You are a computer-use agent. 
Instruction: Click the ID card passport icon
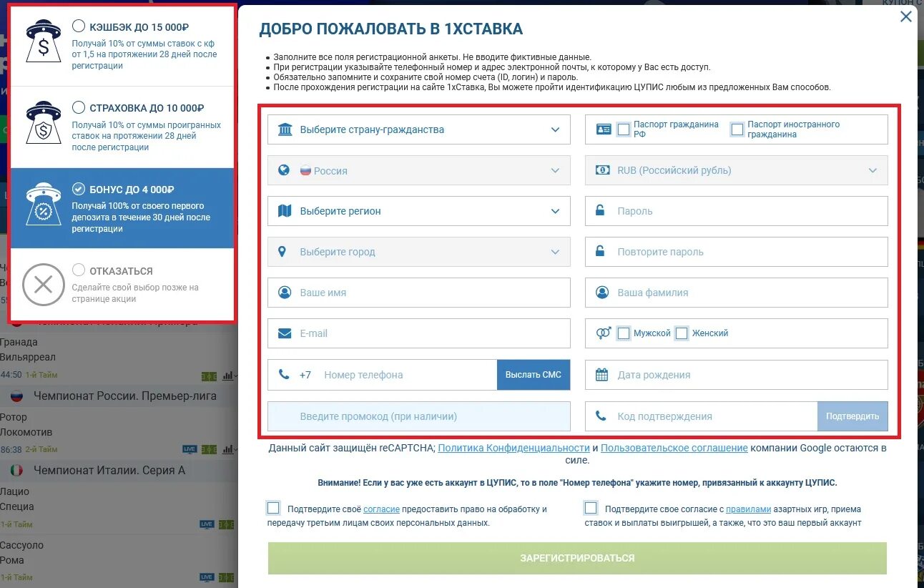click(x=604, y=129)
